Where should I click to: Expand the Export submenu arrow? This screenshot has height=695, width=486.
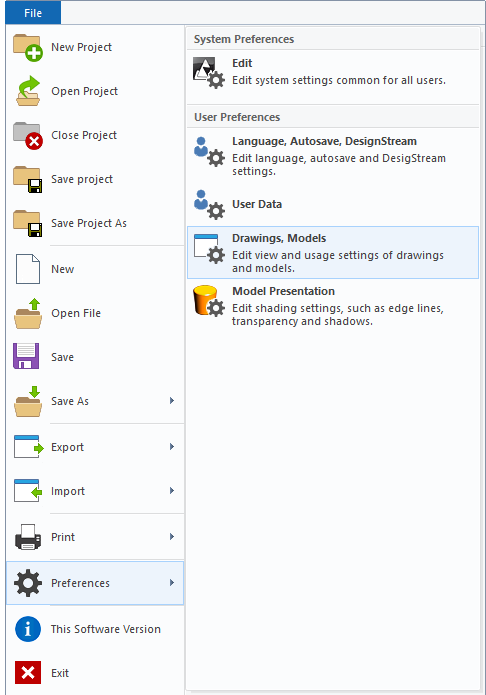tap(172, 447)
